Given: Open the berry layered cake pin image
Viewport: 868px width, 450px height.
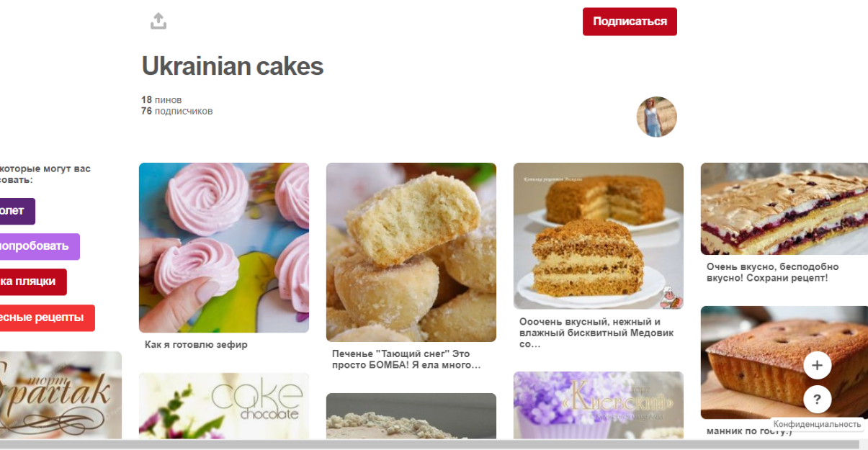Looking at the screenshot, I should 784,209.
